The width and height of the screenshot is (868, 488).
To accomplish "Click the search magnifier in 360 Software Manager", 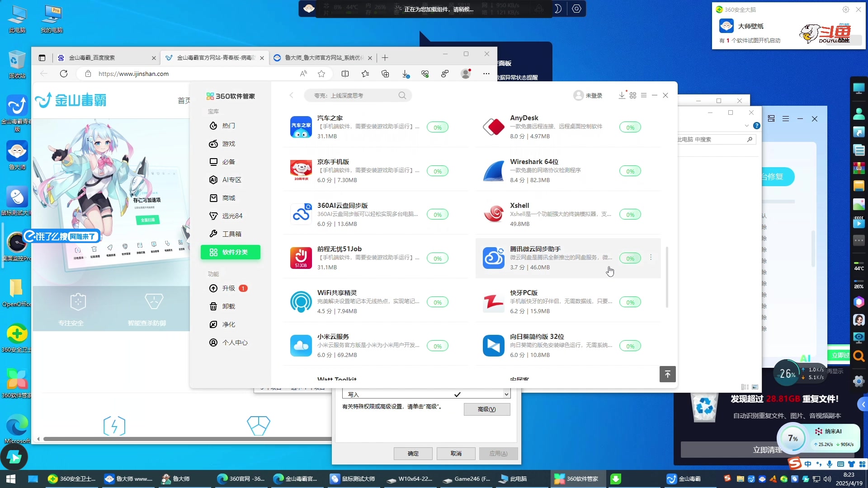I will [x=402, y=95].
